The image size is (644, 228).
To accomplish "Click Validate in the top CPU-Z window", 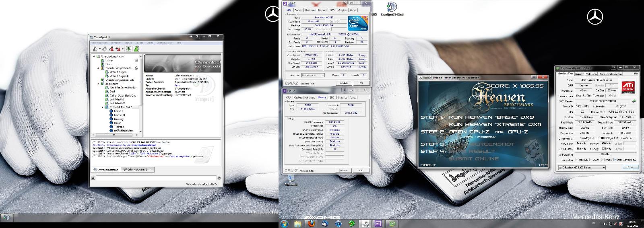I will tap(344, 83).
